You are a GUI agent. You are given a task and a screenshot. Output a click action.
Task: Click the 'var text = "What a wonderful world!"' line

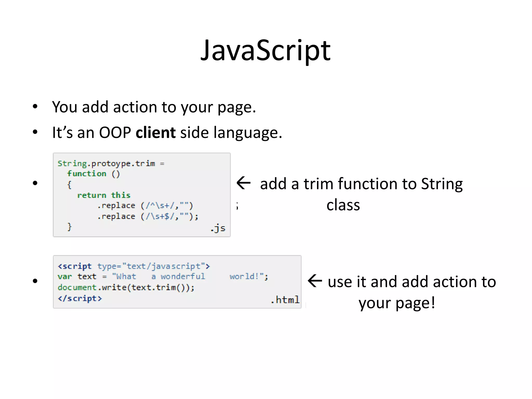coord(163,276)
